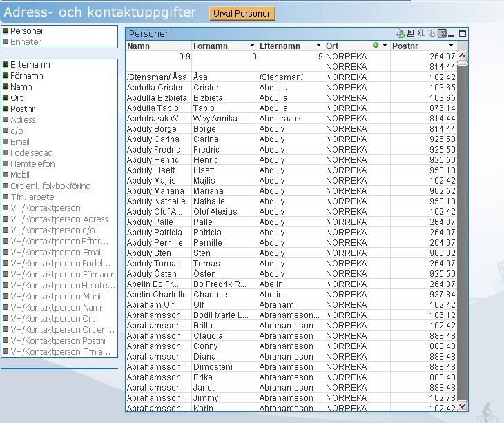Deselect the Postnr field
504x423 pixels.
[19, 108]
